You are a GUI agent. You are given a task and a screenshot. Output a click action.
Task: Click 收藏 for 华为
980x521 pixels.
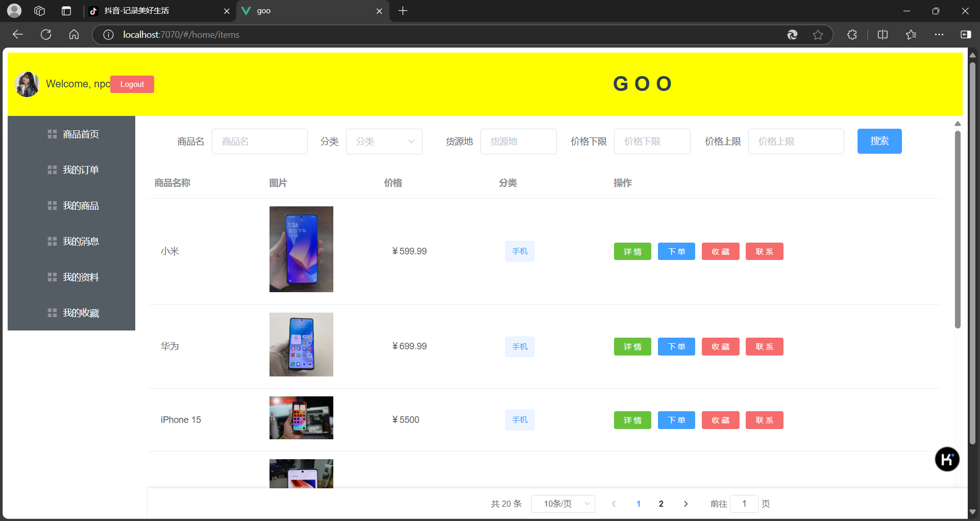pyautogui.click(x=721, y=347)
